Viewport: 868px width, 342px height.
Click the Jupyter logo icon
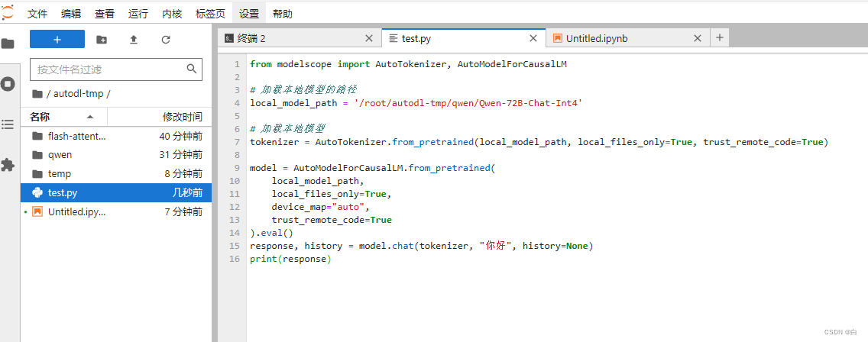pos(7,12)
